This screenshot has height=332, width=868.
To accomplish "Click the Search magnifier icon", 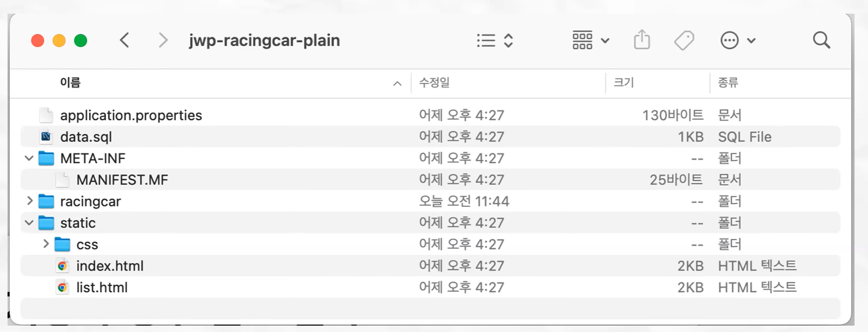I will [x=821, y=40].
